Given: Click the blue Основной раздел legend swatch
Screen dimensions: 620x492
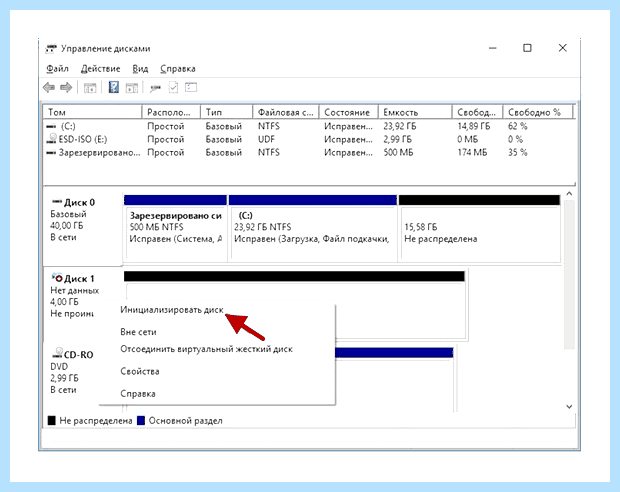Looking at the screenshot, I should pos(141,420).
